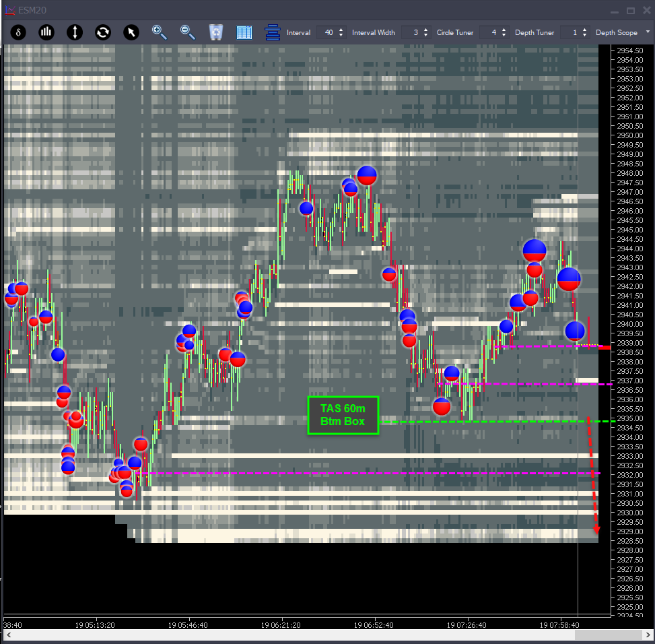The width and height of the screenshot is (655, 644).
Task: Click the Interval Width label
Action: [x=374, y=32]
